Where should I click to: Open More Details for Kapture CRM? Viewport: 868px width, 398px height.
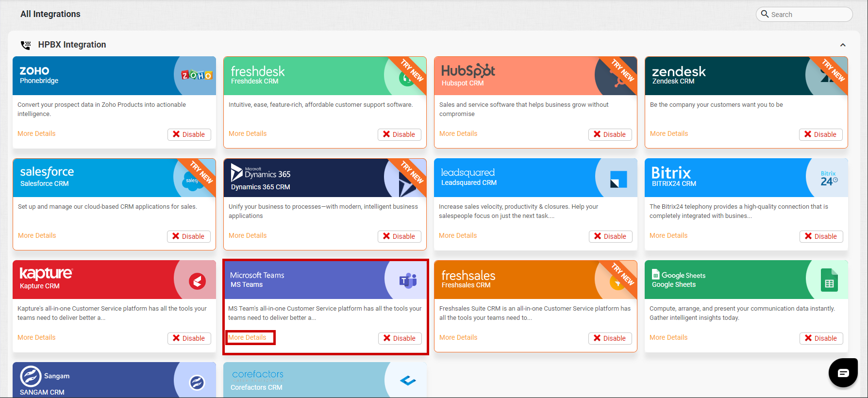pos(36,337)
